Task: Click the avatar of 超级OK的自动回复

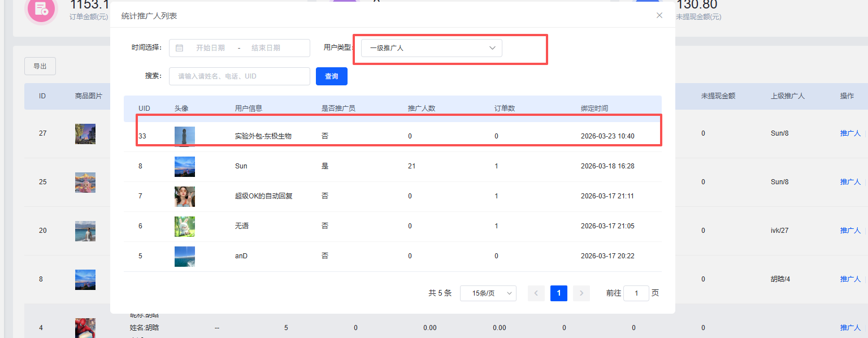Action: [x=185, y=196]
